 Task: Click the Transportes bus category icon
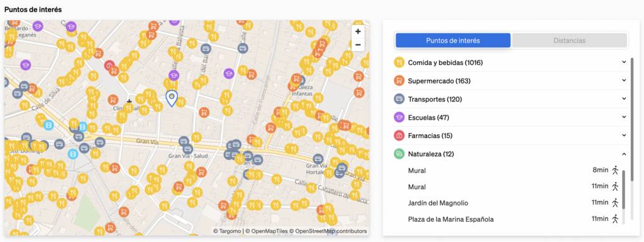(x=399, y=99)
